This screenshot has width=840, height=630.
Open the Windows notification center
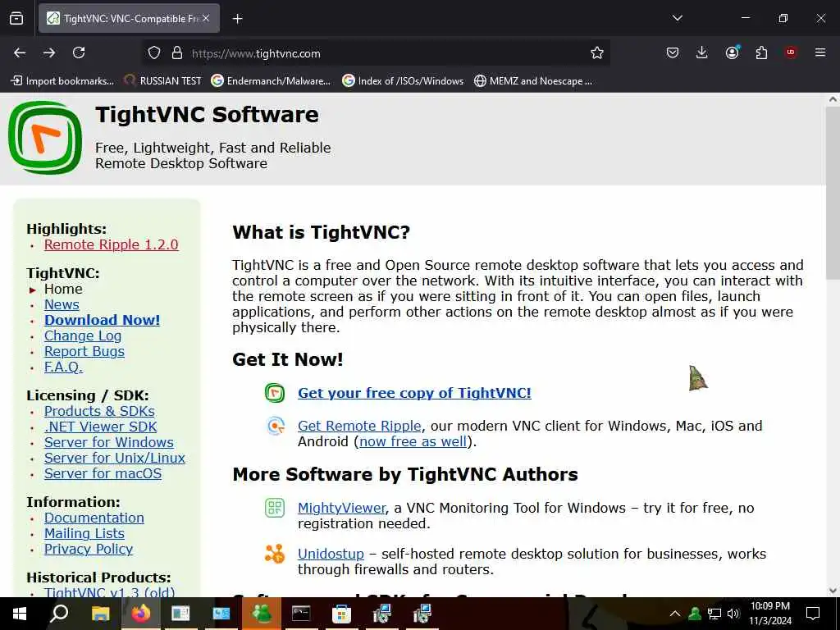coord(813,614)
